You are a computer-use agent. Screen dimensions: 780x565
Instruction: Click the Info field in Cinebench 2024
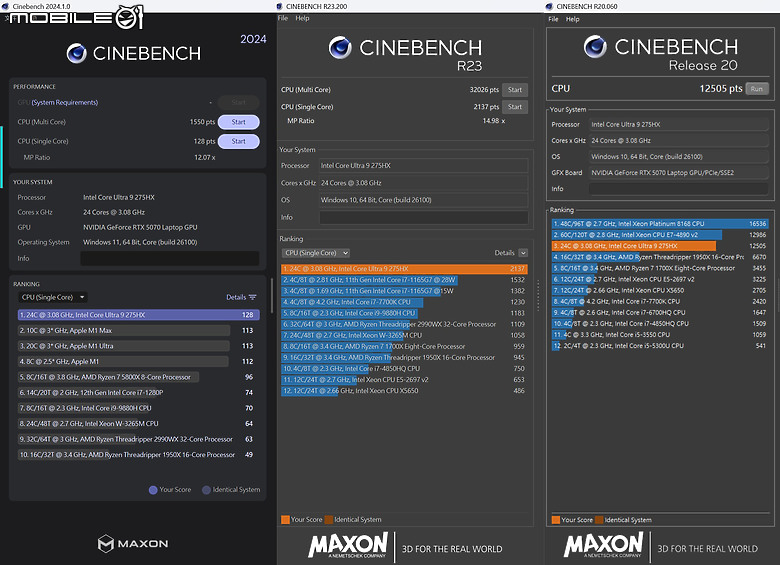click(x=170, y=259)
